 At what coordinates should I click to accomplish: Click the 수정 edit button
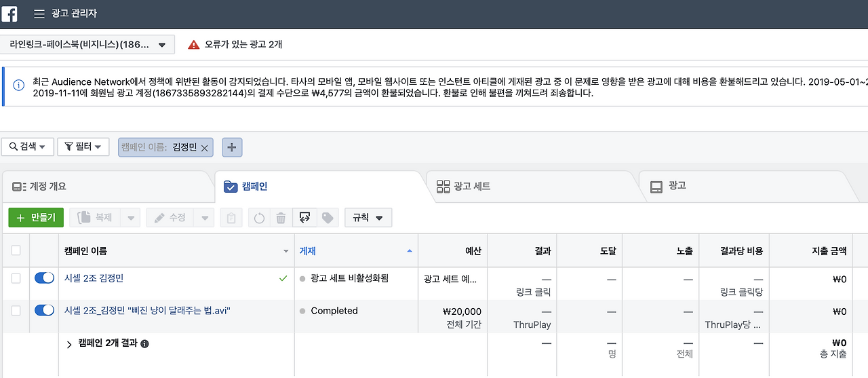(170, 218)
